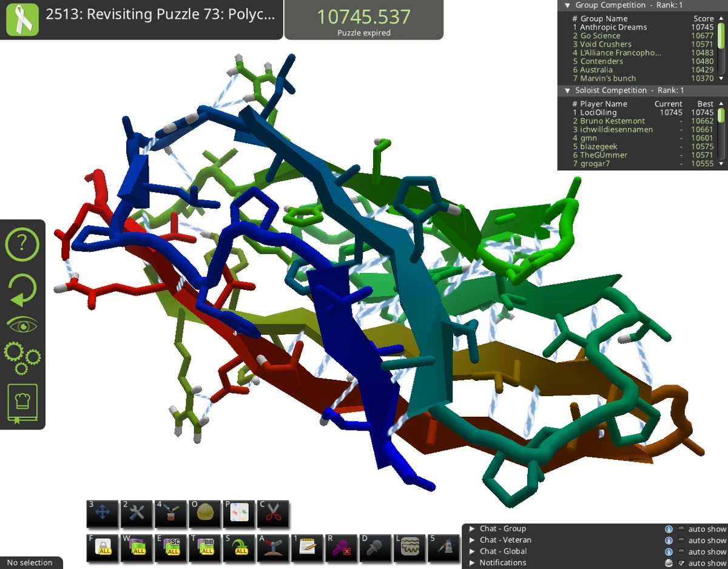Image resolution: width=728 pixels, height=569 pixels.
Task: Open the Cookbook using the chef hat icon
Action: [22, 402]
